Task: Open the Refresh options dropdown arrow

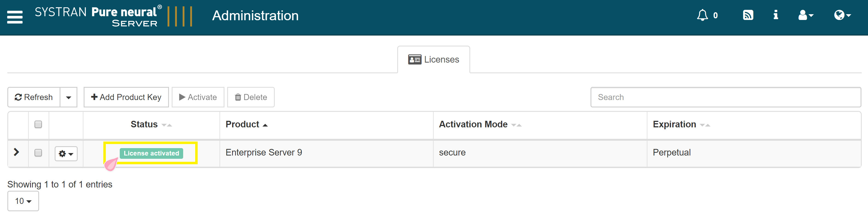Action: pyautogui.click(x=68, y=98)
